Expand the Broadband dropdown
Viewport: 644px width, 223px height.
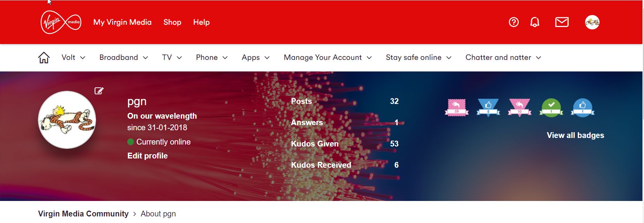pos(124,58)
